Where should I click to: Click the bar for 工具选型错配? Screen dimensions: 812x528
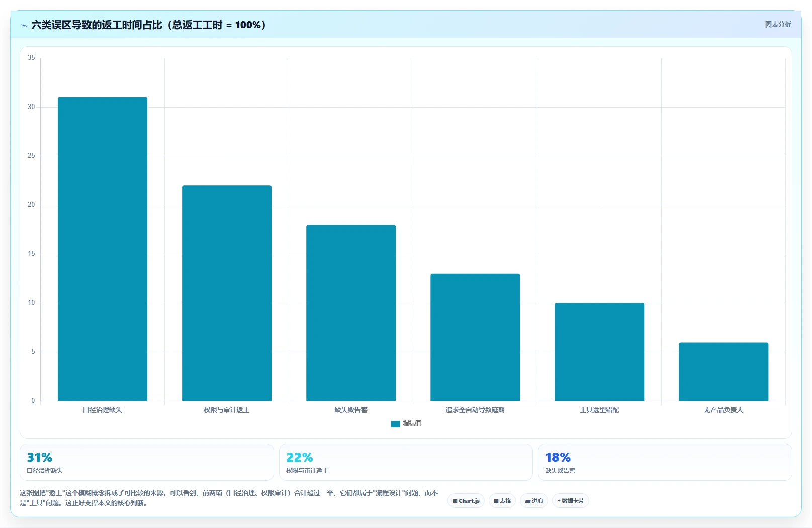point(599,352)
